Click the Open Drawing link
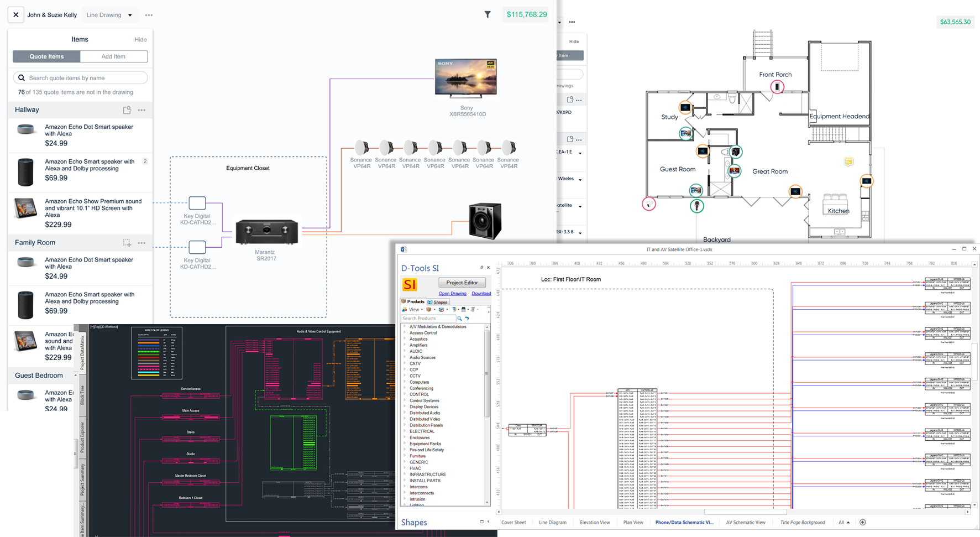980x537 pixels. [452, 294]
